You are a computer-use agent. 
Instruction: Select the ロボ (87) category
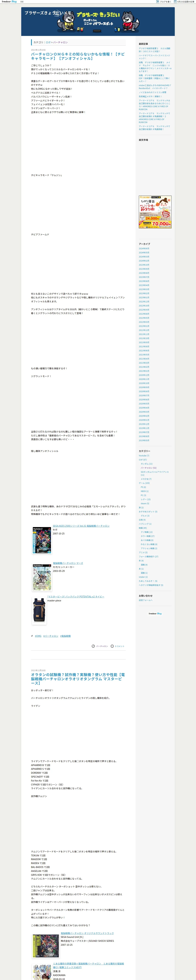(143, 460)
